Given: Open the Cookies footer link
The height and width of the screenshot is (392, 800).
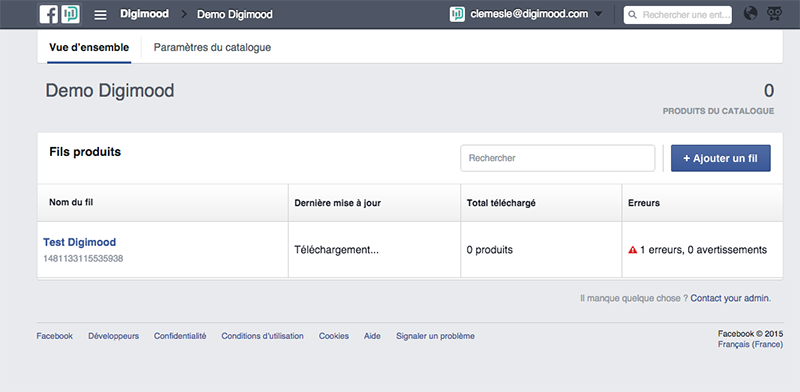Looking at the screenshot, I should pyautogui.click(x=334, y=336).
